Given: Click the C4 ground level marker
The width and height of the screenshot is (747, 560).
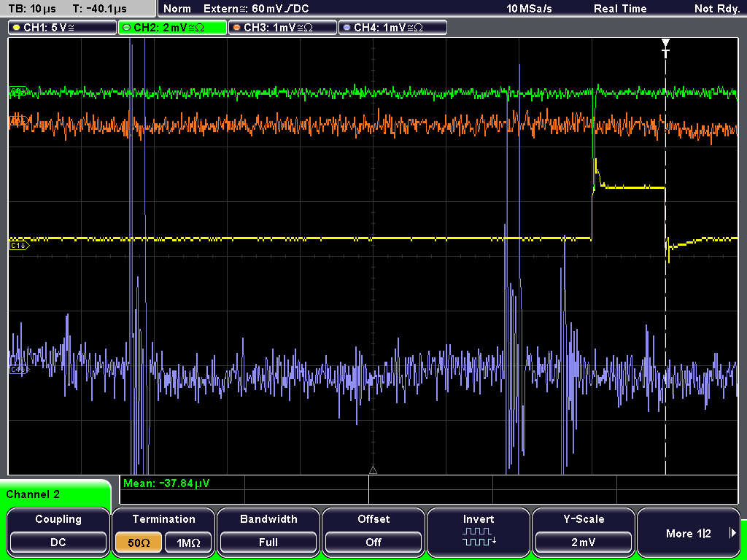Looking at the screenshot, I should pyautogui.click(x=19, y=369).
